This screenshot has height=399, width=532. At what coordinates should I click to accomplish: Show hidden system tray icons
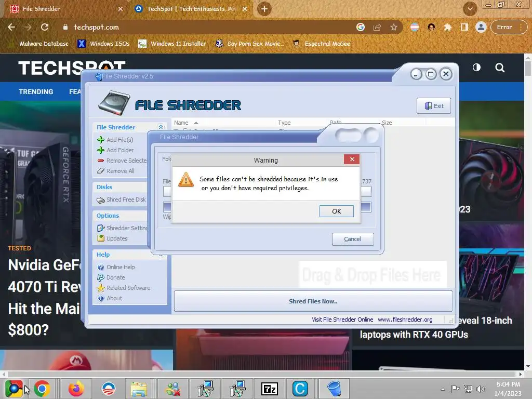coord(443,389)
